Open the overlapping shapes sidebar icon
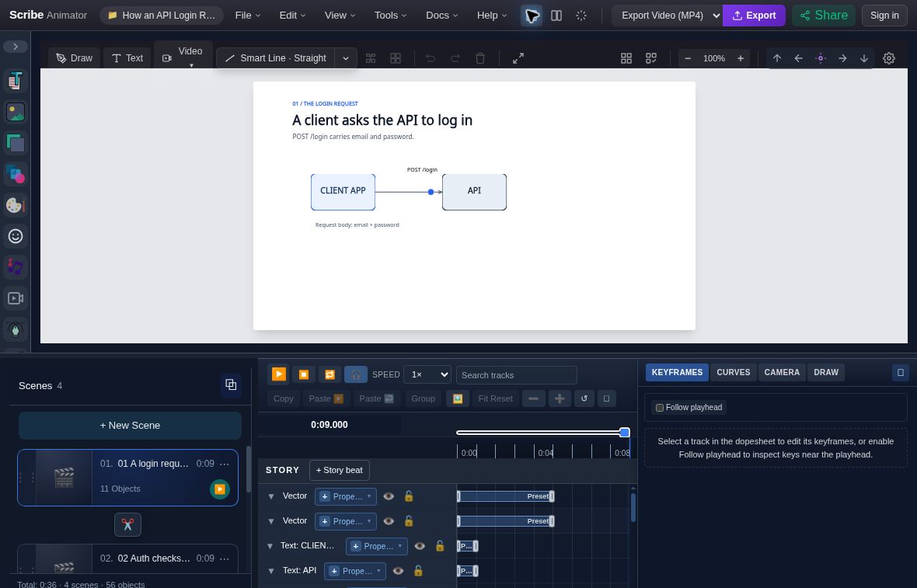Viewport: 917px width, 588px height. tap(16, 174)
